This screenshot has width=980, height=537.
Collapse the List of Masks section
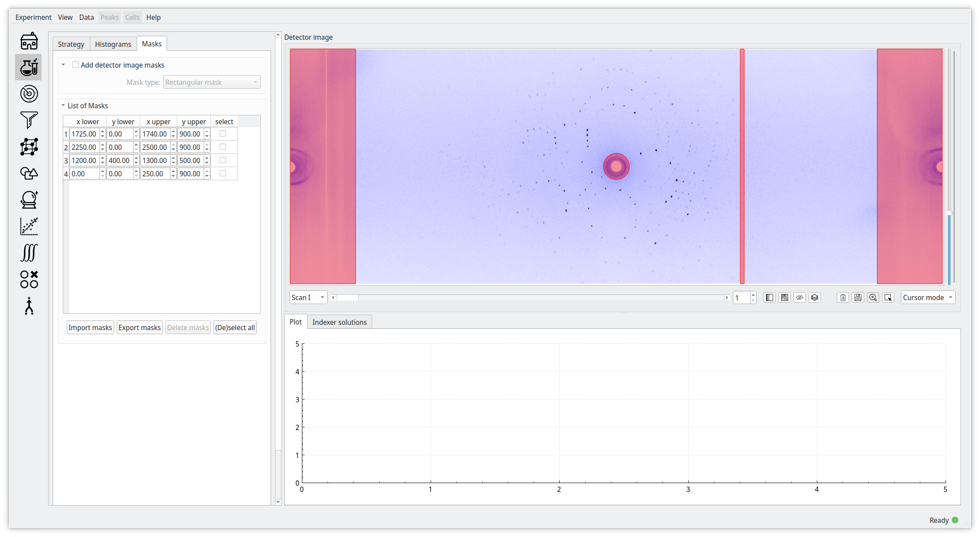[x=63, y=106]
